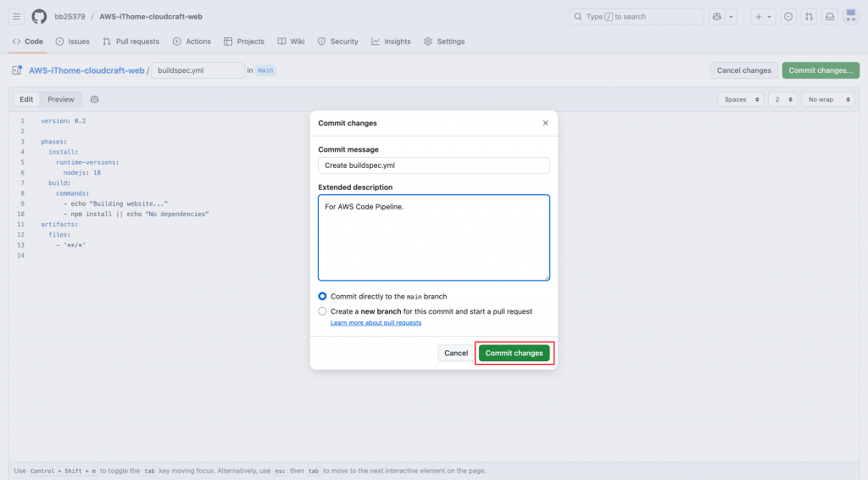
Task: Click the Copilot icon beside Preview tab
Action: tap(95, 99)
